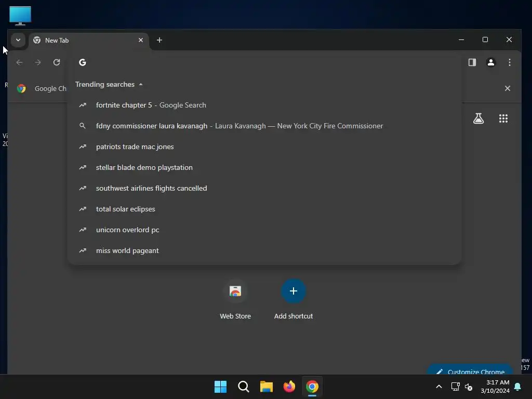Click trending arrow icon beside fortnite chapter 5

point(83,105)
